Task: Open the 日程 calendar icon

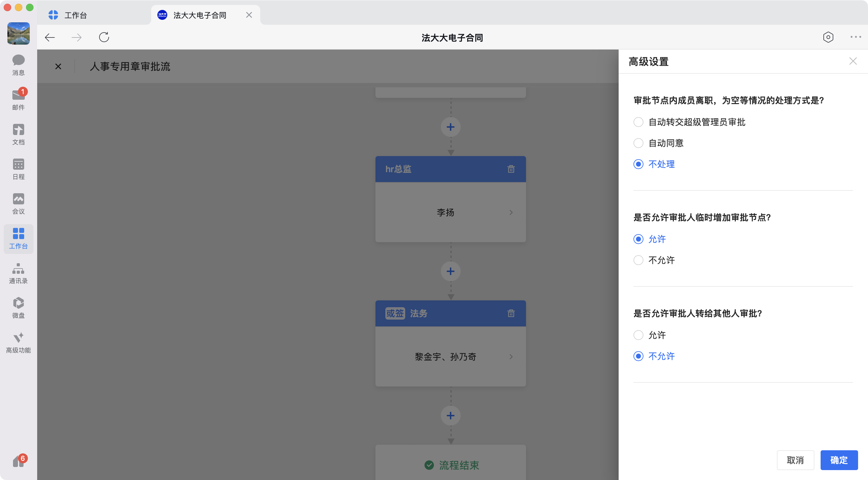Action: coord(18,169)
